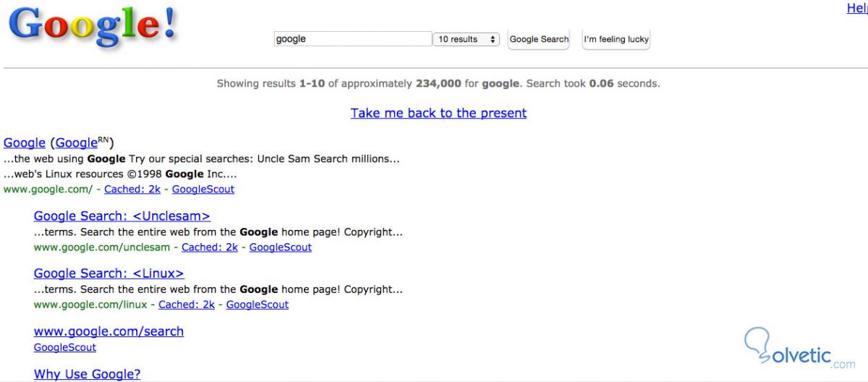Open Cached: 2k for www.google.com/

tap(132, 190)
